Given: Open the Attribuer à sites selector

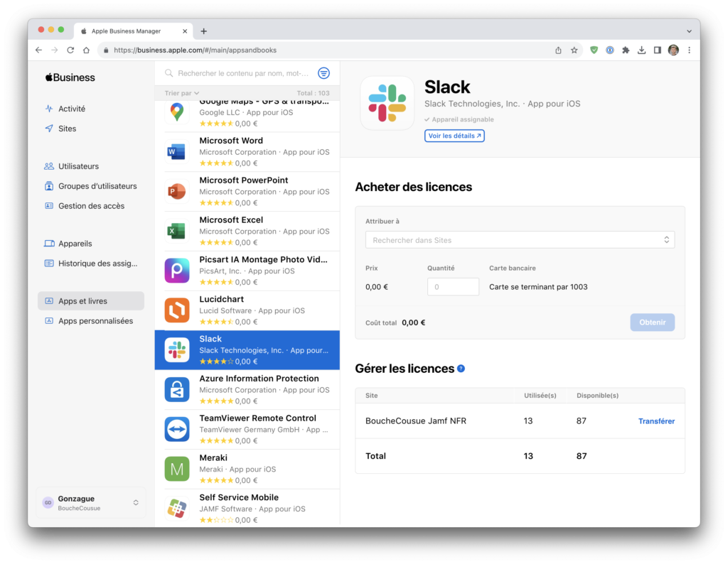Looking at the screenshot, I should 519,239.
